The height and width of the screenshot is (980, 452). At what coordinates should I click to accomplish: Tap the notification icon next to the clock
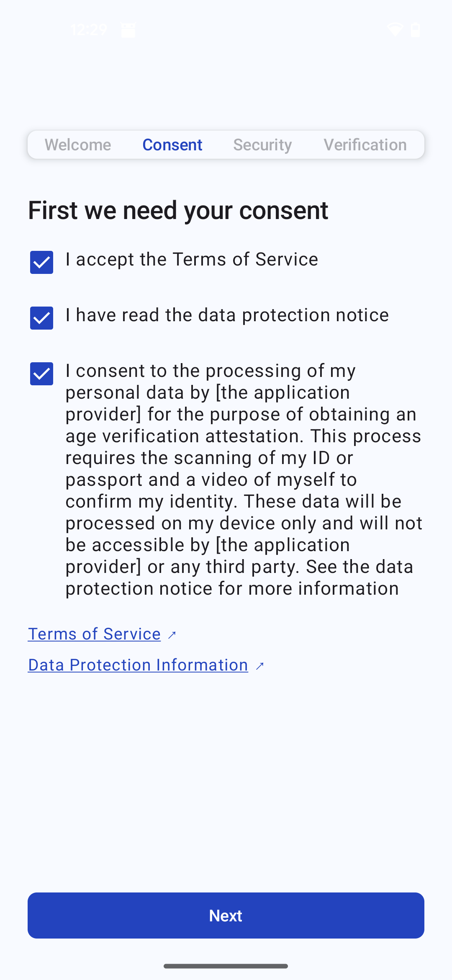pos(128,30)
